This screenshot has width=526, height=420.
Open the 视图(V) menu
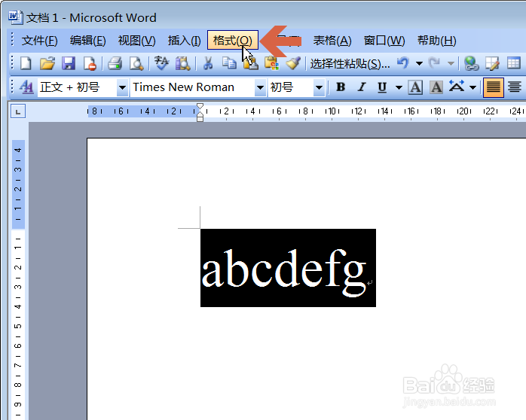137,41
